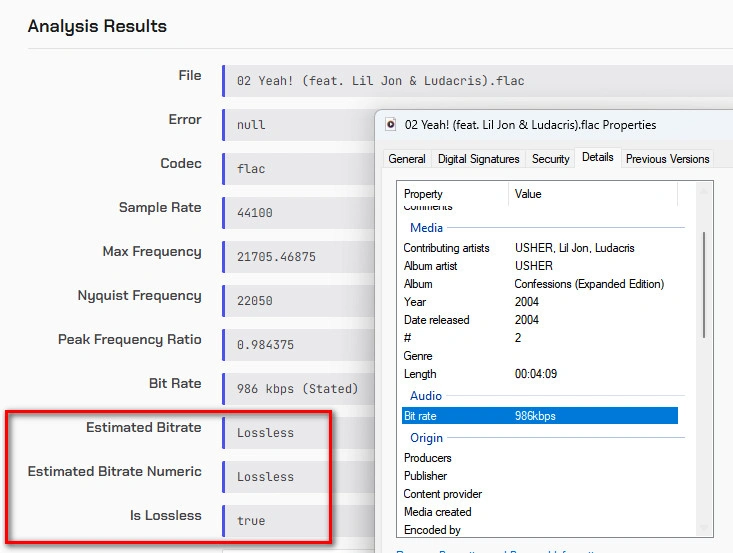733x553 pixels.
Task: Click the Properties list vertical scrollbar thumb
Action: coord(704,285)
